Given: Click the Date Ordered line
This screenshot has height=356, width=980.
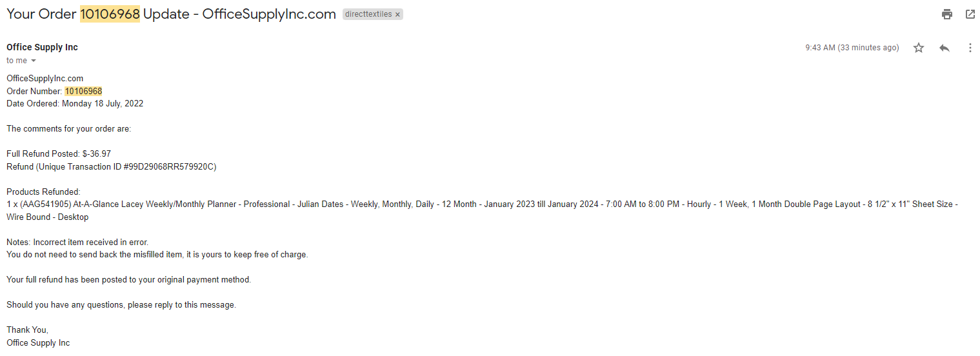Looking at the screenshot, I should 75,104.
